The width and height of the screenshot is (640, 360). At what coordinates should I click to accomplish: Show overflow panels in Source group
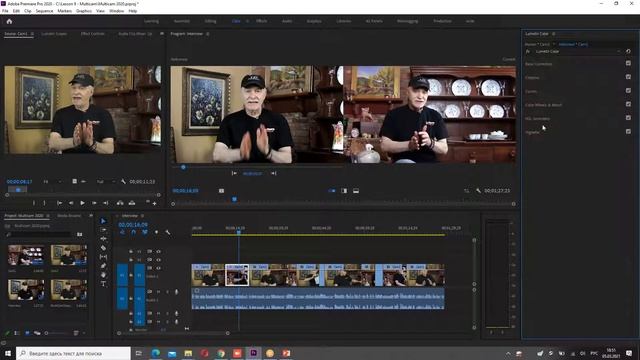(x=162, y=34)
